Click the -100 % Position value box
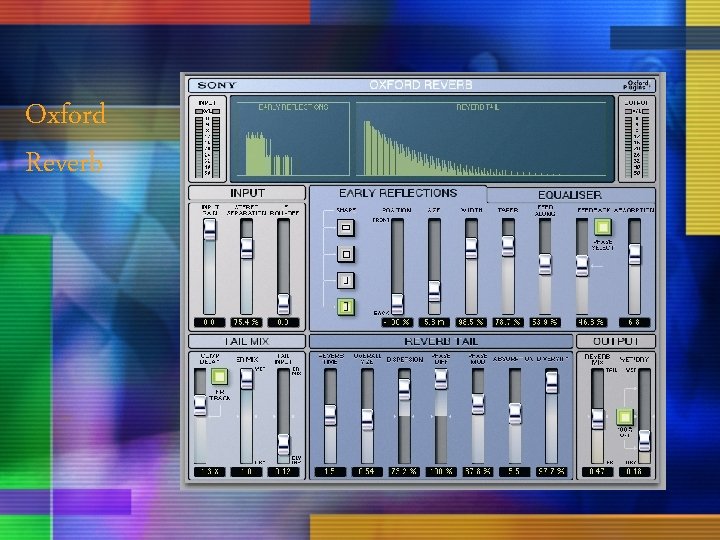The width and height of the screenshot is (720, 540). click(x=397, y=322)
